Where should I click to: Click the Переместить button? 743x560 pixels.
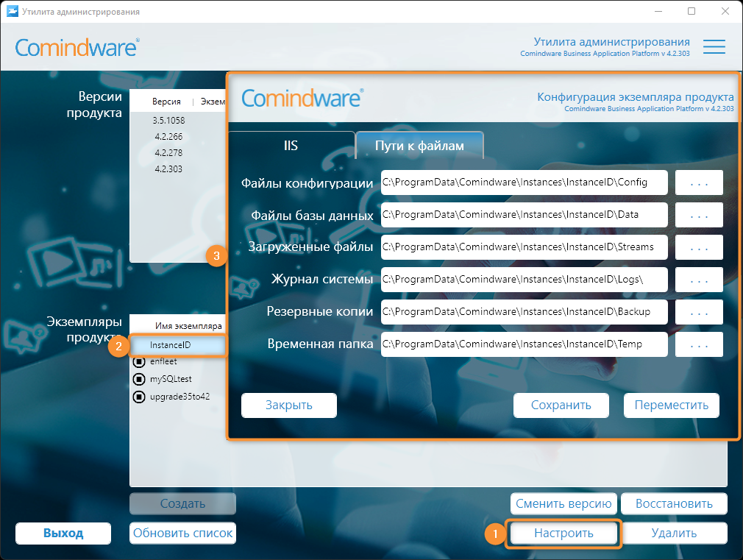point(672,405)
